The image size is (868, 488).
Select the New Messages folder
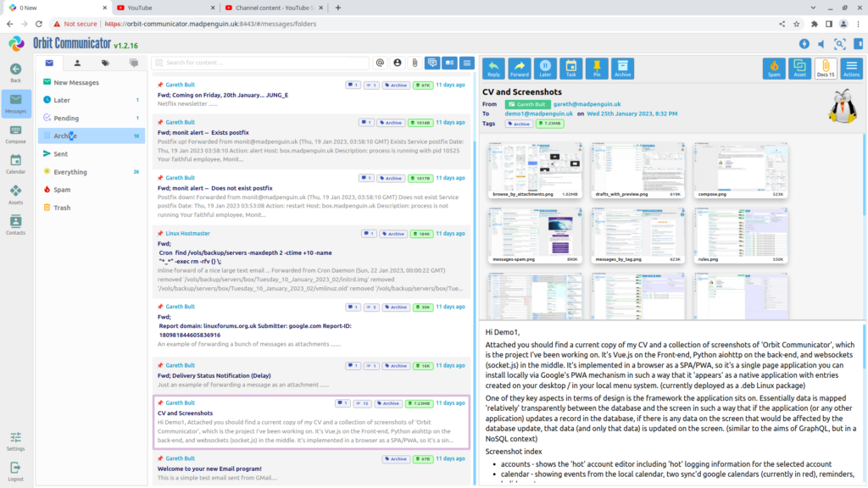click(x=92, y=82)
